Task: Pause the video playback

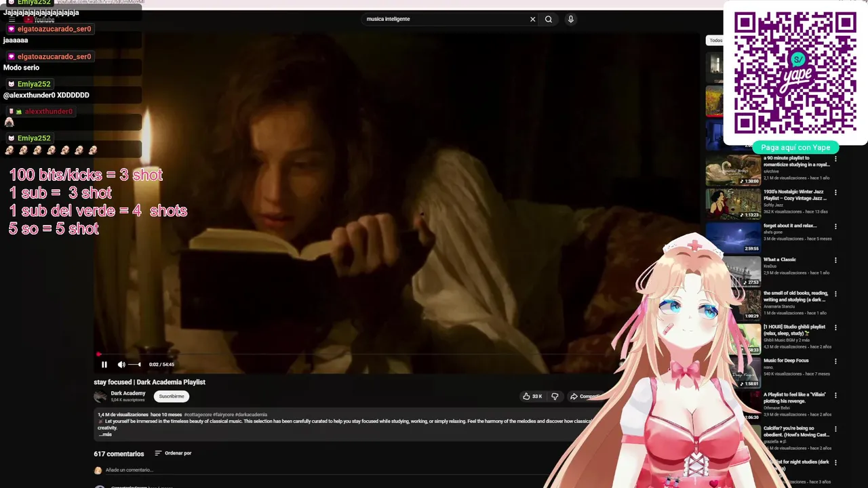Action: click(104, 365)
